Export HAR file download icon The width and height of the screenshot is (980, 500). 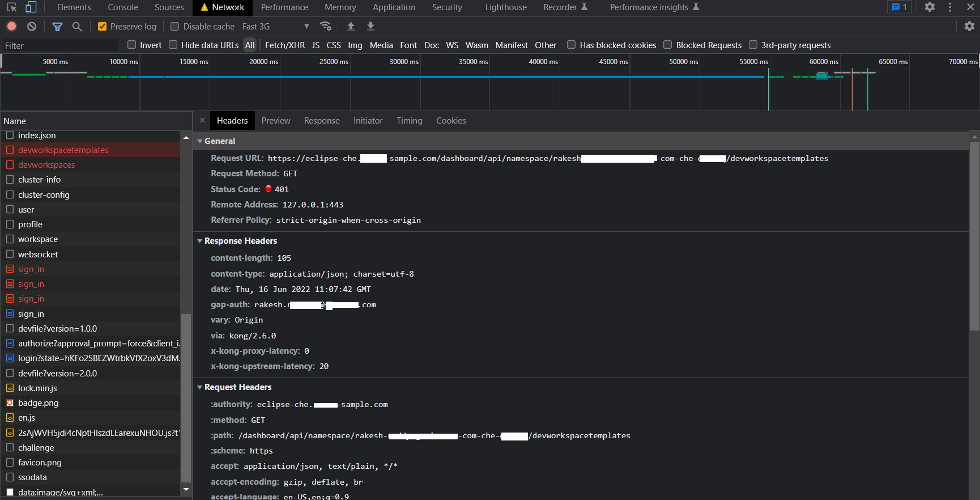tap(370, 26)
